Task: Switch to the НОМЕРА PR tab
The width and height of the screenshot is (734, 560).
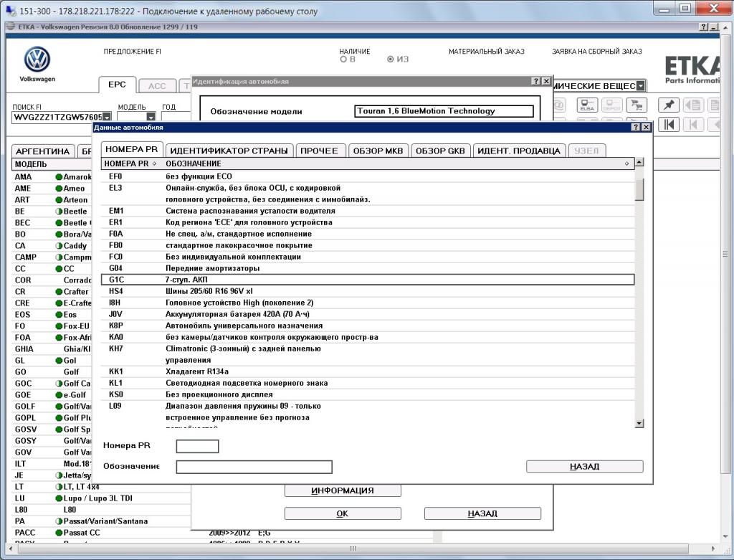Action: [132, 149]
